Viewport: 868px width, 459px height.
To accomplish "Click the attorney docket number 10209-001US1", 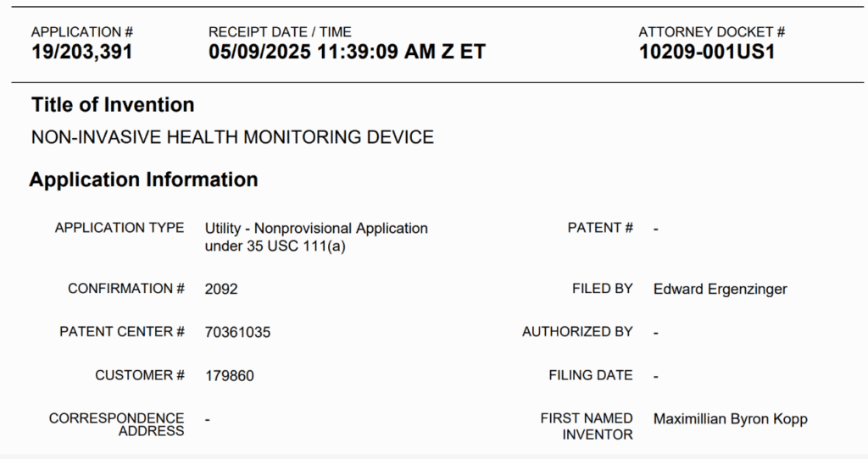I will 707,52.
